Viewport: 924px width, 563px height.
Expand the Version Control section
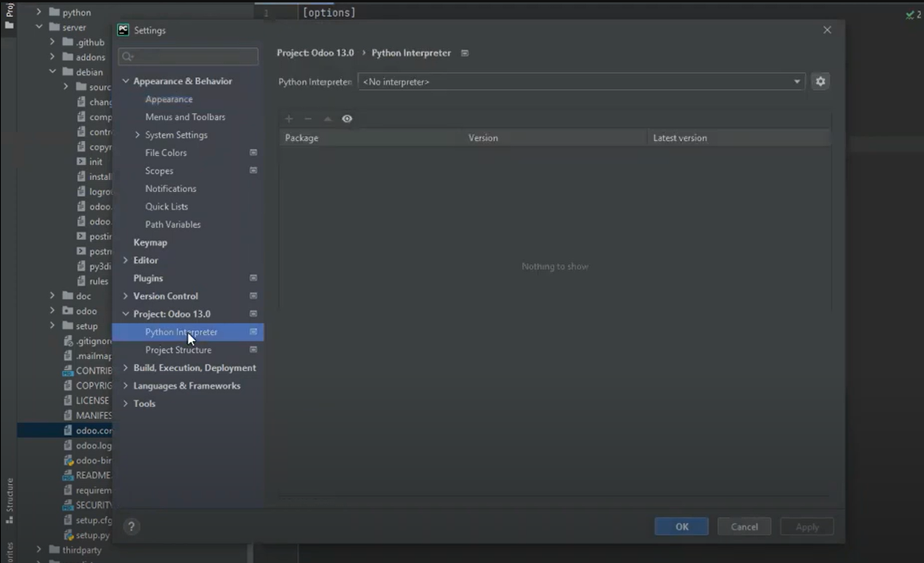click(x=126, y=295)
